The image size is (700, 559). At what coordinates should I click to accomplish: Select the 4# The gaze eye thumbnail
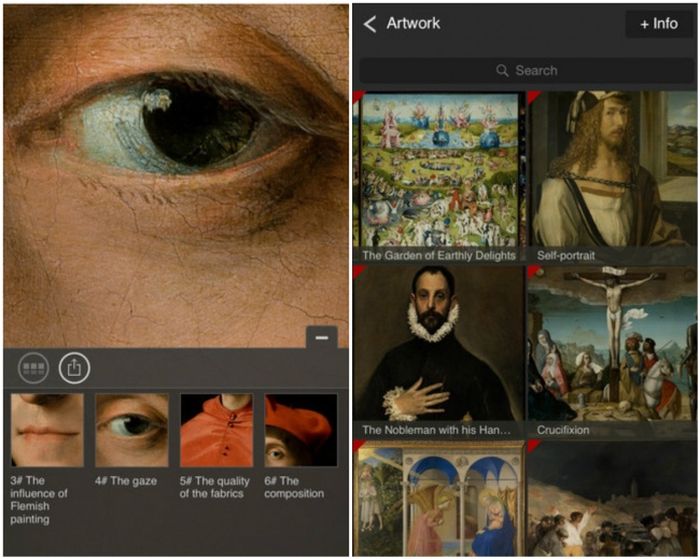(132, 430)
